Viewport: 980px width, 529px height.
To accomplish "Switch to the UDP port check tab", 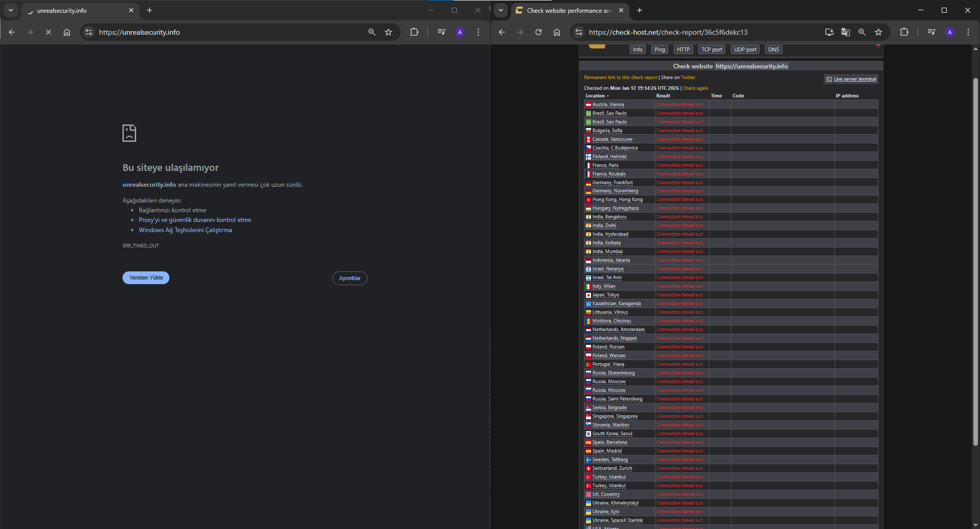I will pyautogui.click(x=745, y=49).
